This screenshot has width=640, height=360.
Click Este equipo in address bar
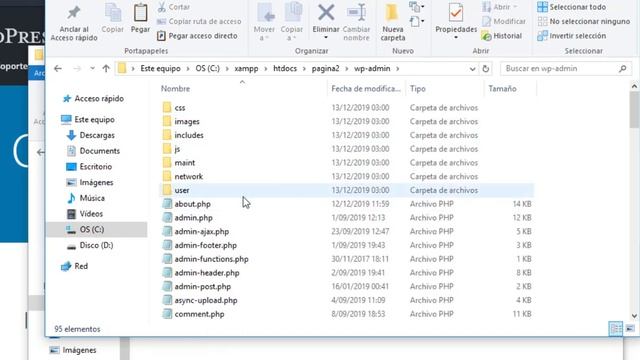(x=160, y=69)
